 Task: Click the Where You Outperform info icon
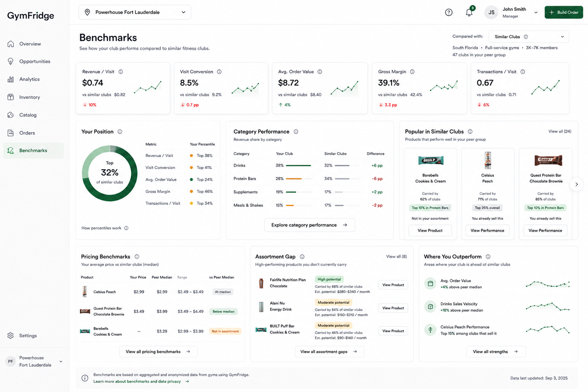[488, 257]
